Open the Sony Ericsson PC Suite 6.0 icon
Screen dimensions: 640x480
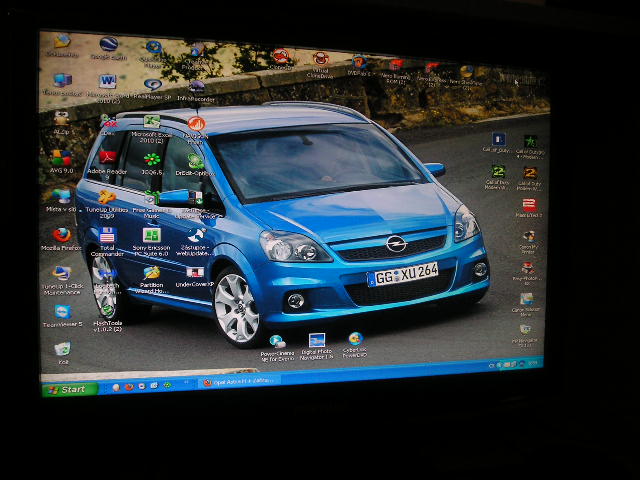152,236
